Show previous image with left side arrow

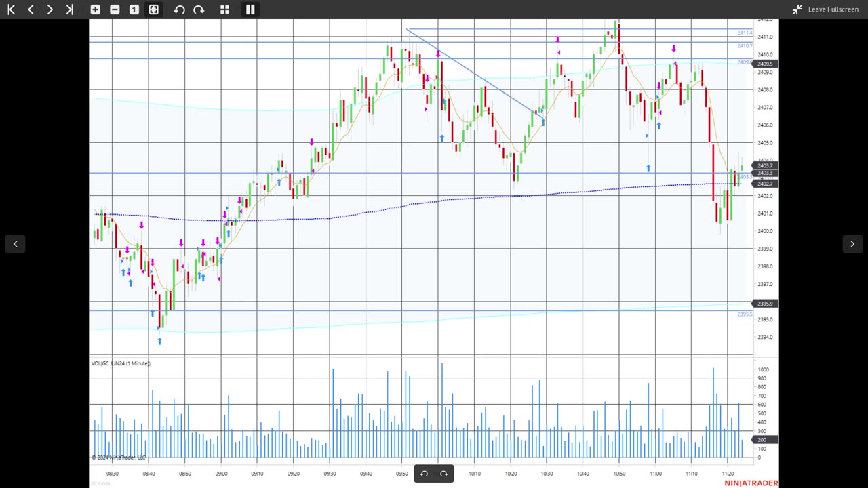click(15, 244)
